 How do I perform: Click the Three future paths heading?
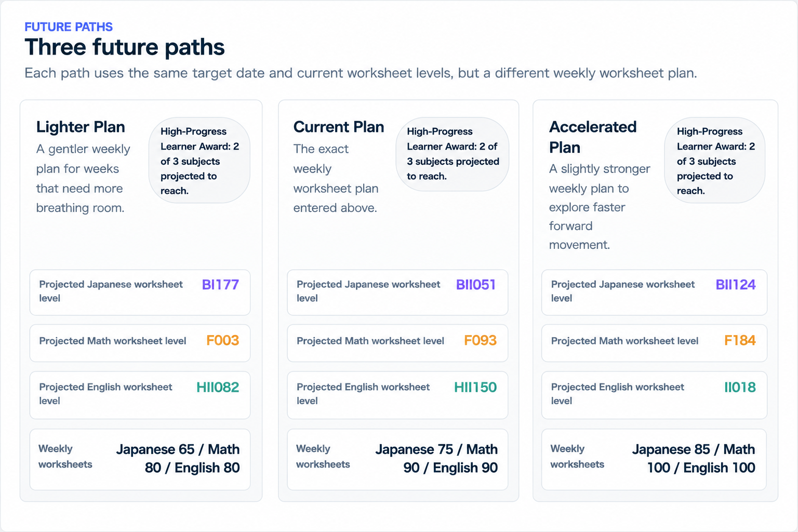pos(125,47)
